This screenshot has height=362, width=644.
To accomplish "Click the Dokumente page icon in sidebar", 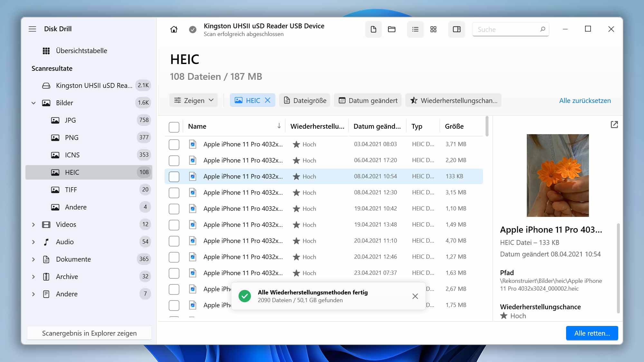I will 46,259.
